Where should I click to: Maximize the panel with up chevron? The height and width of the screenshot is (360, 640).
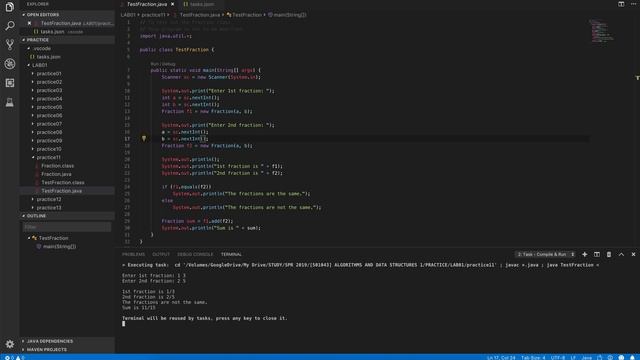[x=621, y=254]
